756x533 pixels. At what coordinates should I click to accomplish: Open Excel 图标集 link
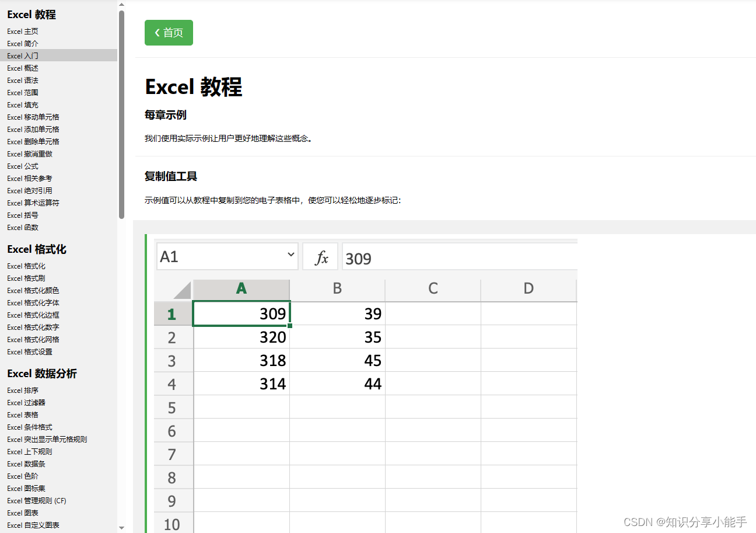click(26, 489)
